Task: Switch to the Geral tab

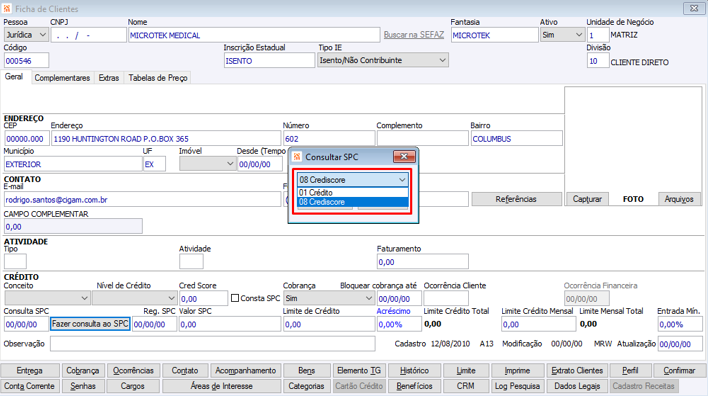Action: 14,77
